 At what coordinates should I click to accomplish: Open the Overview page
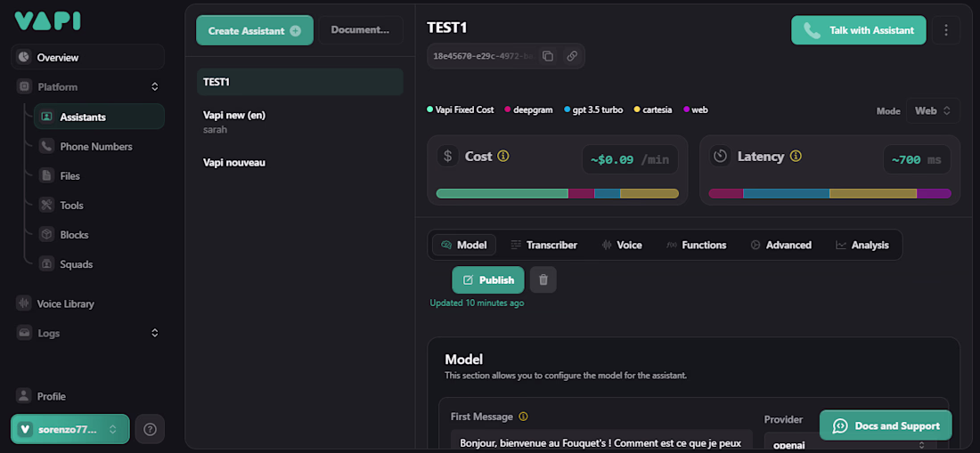(87, 58)
